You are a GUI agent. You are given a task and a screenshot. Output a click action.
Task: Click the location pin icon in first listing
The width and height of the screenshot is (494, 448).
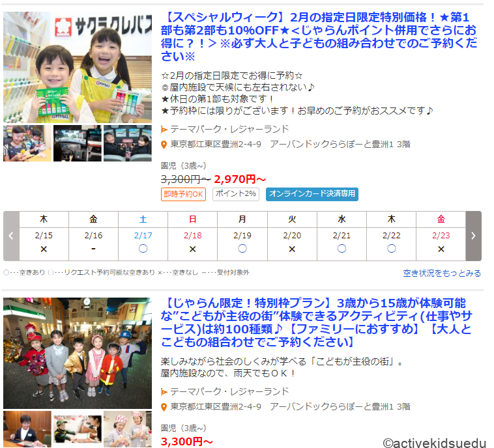point(164,145)
